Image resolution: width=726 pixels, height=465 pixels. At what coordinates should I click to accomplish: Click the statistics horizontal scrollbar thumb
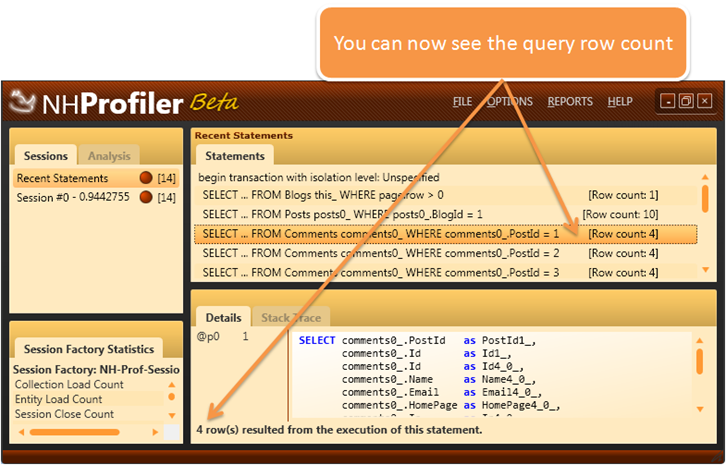(x=75, y=432)
